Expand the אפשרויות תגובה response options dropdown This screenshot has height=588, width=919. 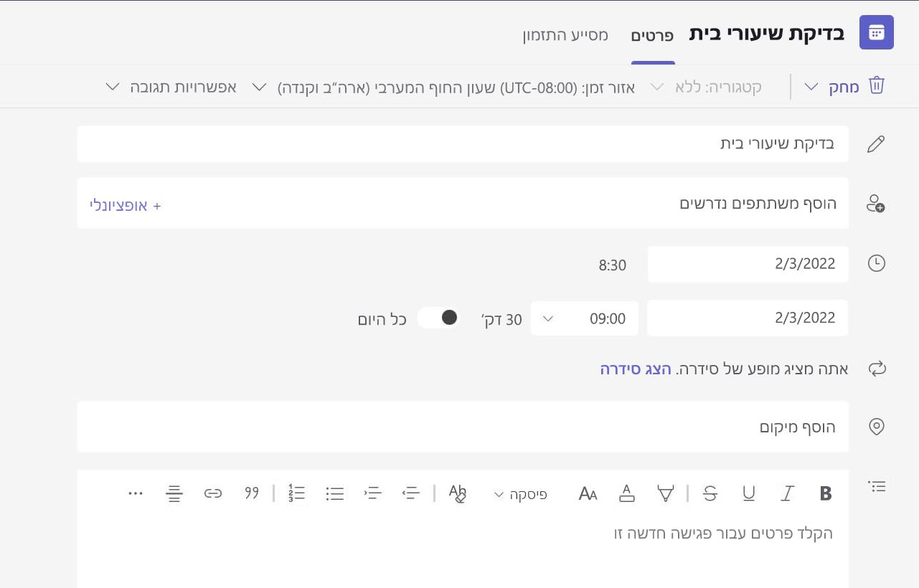click(x=171, y=87)
